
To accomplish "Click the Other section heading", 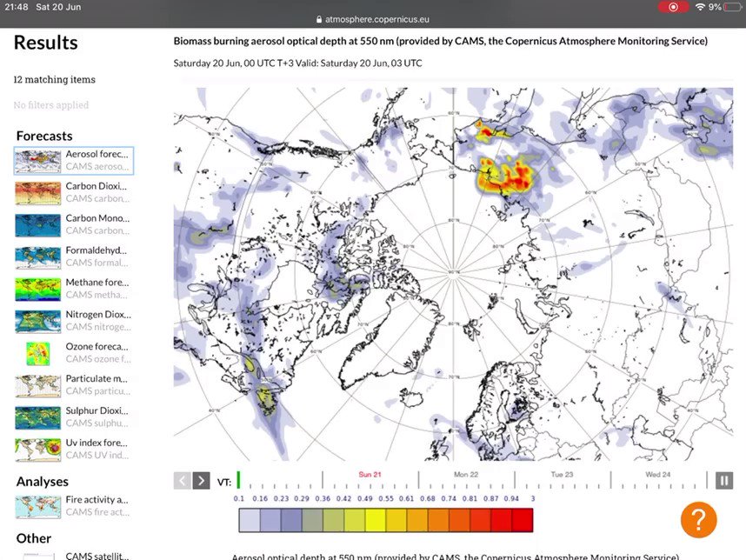I will (x=34, y=538).
